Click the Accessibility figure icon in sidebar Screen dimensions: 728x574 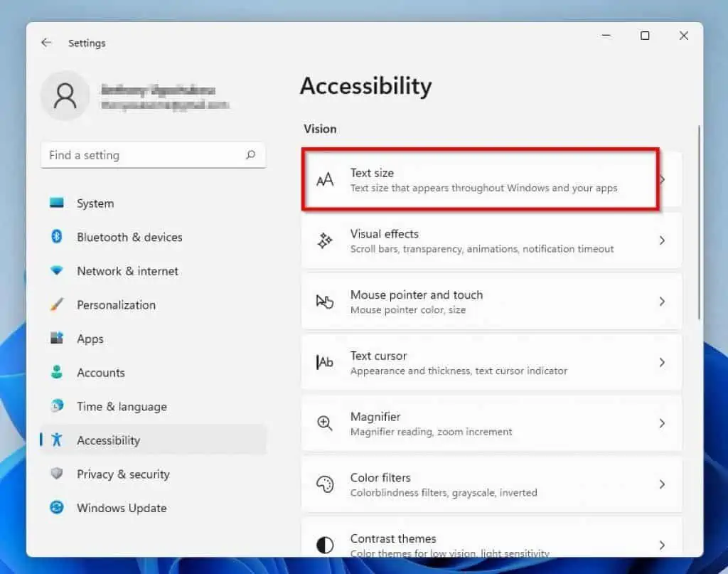[57, 440]
